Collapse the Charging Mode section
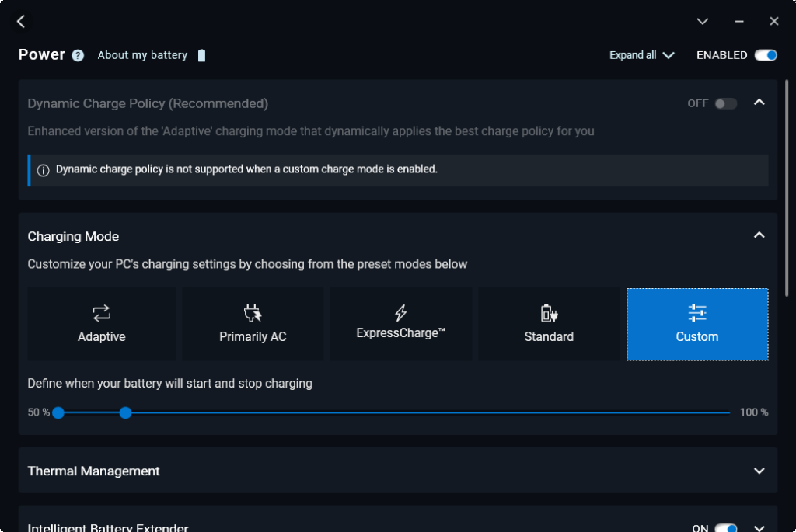 759,235
